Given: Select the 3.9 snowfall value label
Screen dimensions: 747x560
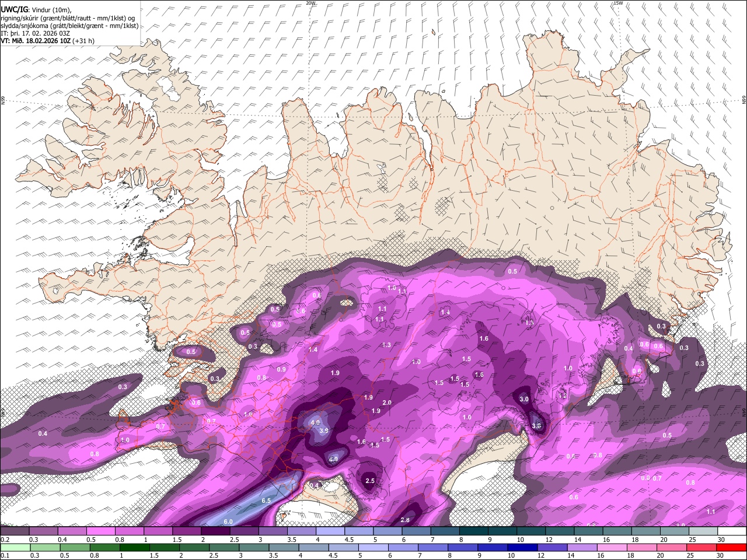Looking at the screenshot, I should [x=324, y=430].
